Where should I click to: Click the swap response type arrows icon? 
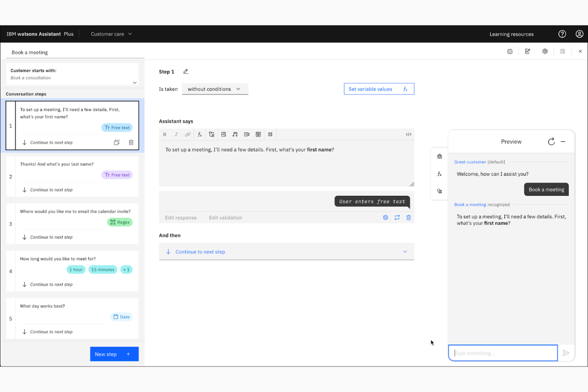coord(397,218)
